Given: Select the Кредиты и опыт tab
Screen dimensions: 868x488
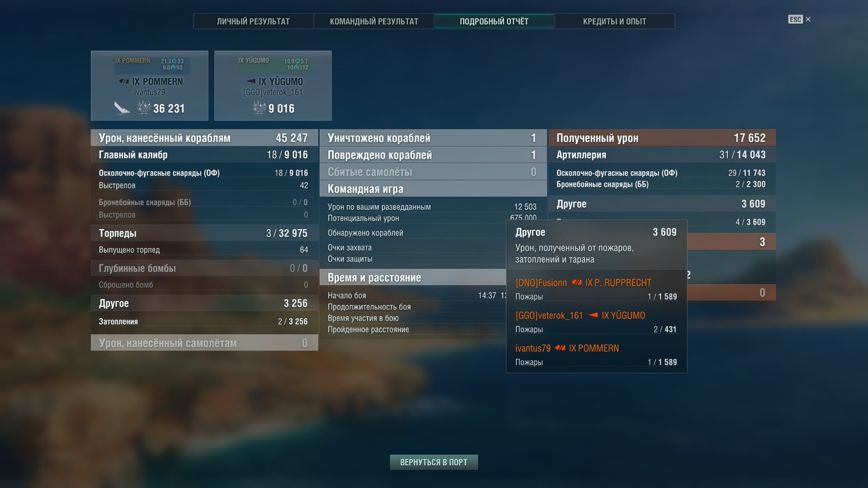Looking at the screenshot, I should 614,21.
